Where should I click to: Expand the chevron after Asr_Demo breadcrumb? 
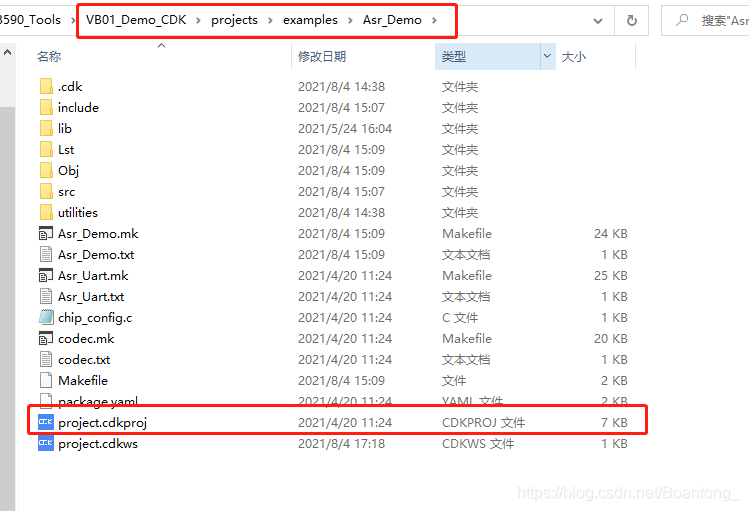[434, 21]
